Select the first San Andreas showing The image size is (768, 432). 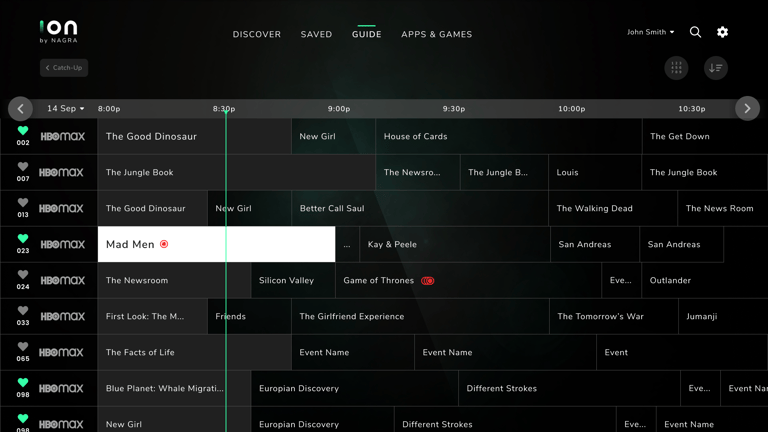click(x=595, y=244)
